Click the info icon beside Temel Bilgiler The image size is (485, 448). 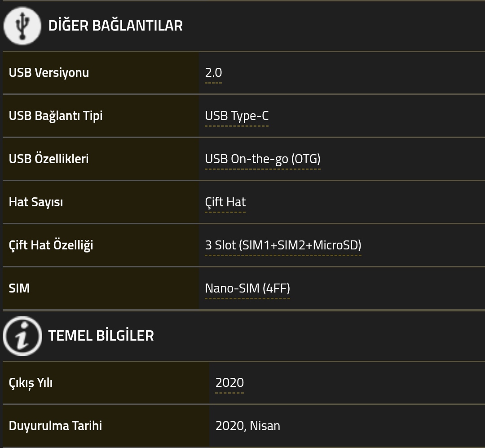click(x=22, y=336)
